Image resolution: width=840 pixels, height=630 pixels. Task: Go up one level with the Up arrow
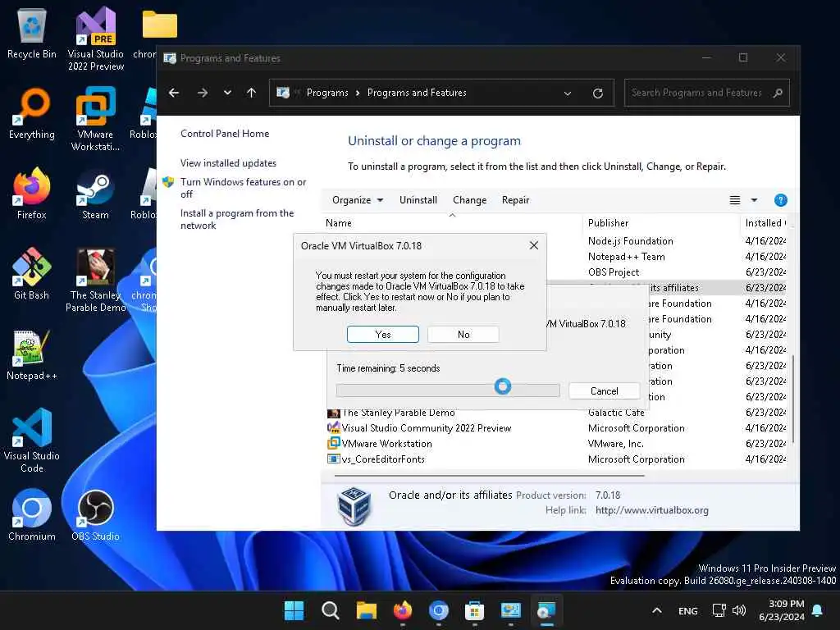pos(251,93)
